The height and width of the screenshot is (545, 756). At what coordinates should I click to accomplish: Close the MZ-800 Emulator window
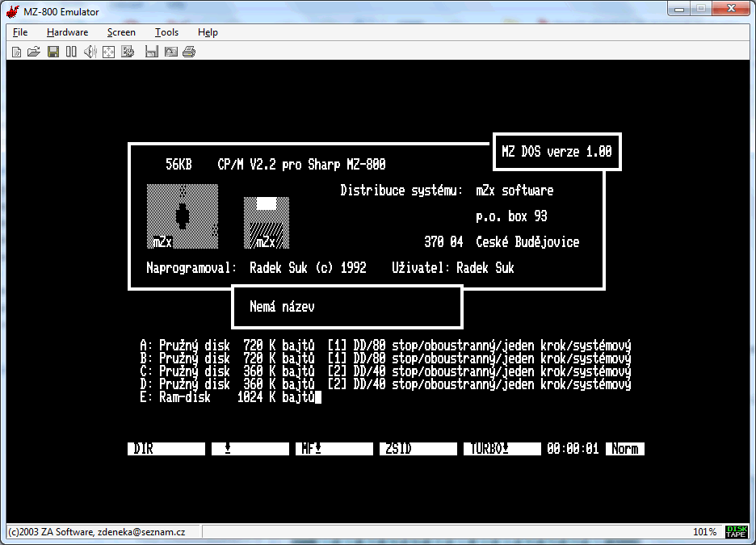click(731, 9)
